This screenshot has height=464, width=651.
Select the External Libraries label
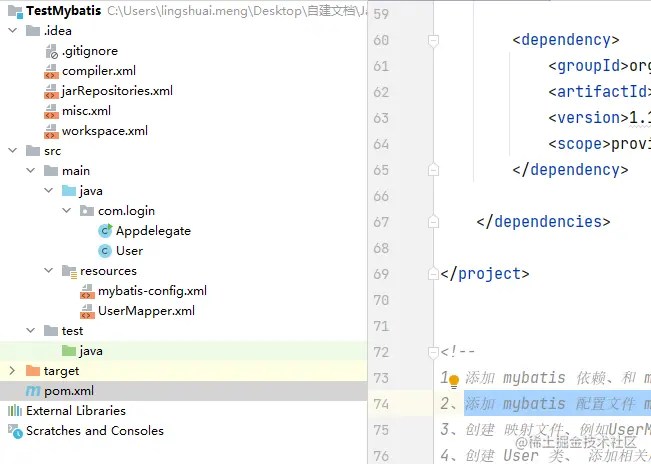tap(76, 410)
